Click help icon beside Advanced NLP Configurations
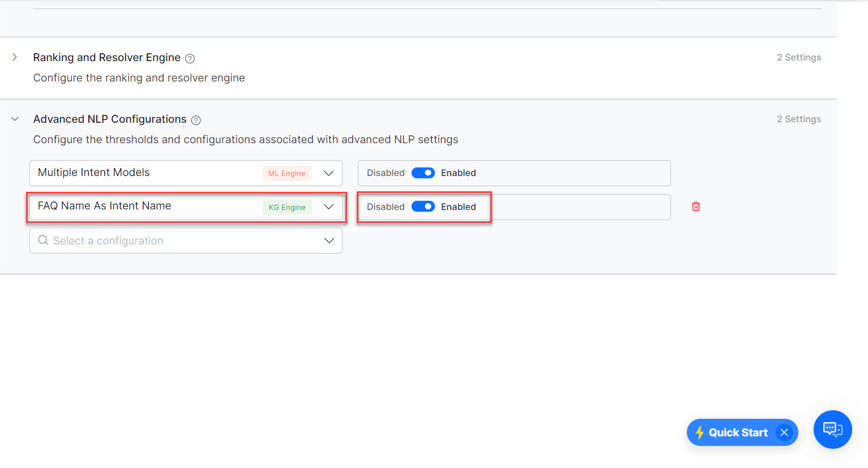This screenshot has width=868, height=468. (x=196, y=120)
